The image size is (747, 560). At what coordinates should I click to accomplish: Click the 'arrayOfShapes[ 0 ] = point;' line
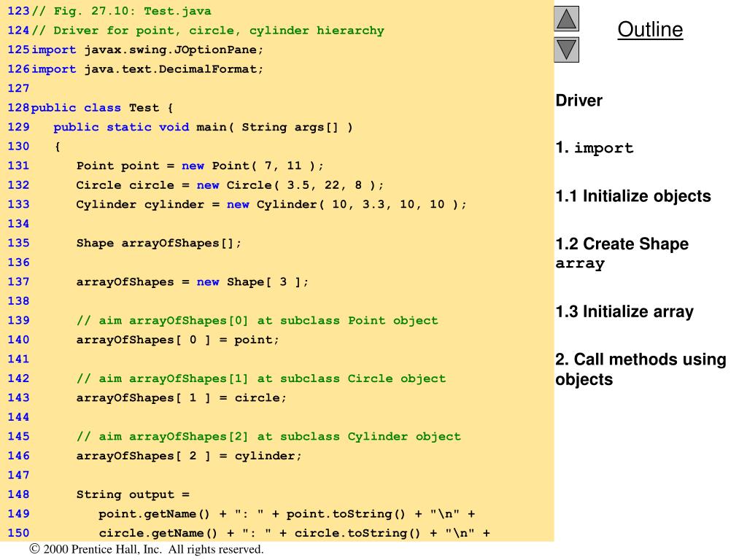point(178,340)
